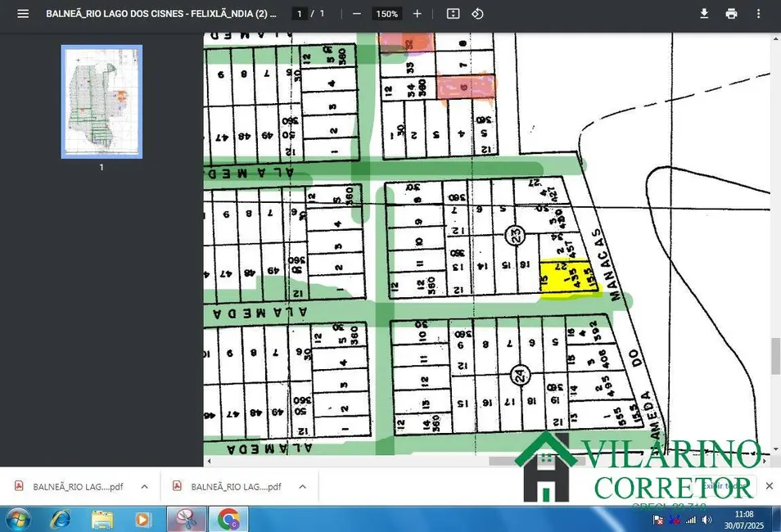Screen dimensions: 781x532
Task: Click the 150% zoom level field
Action: [x=386, y=14]
